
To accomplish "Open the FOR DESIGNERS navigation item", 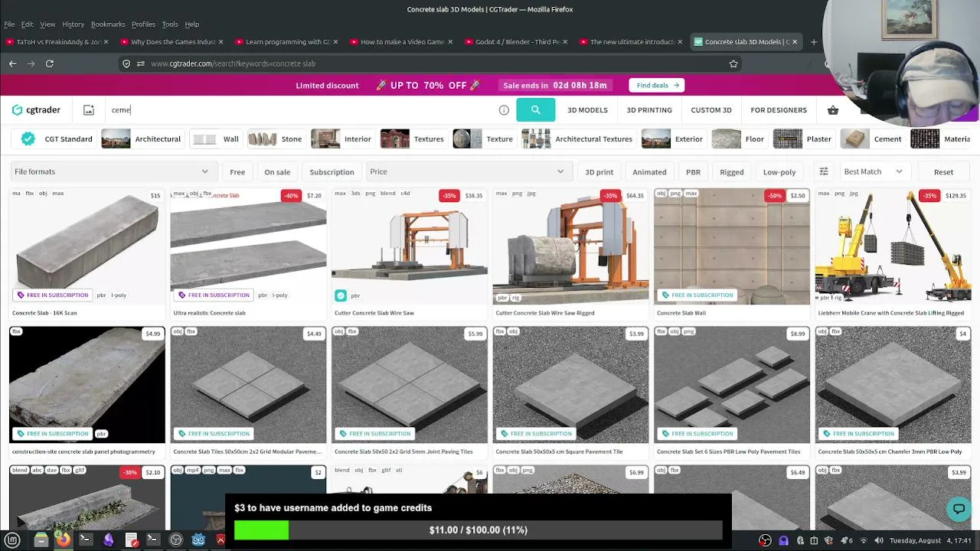I will pyautogui.click(x=779, y=110).
